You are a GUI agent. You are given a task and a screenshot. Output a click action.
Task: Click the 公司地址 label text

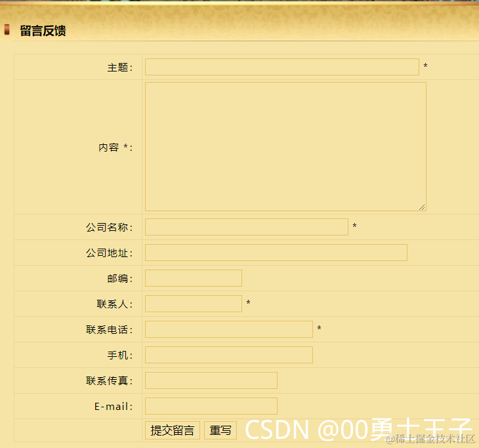click(109, 253)
